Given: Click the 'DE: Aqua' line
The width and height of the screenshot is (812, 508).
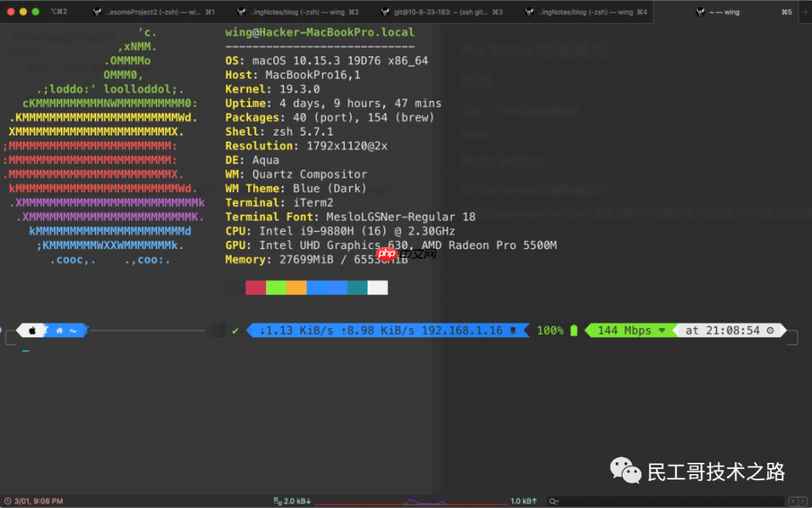Looking at the screenshot, I should coord(252,160).
